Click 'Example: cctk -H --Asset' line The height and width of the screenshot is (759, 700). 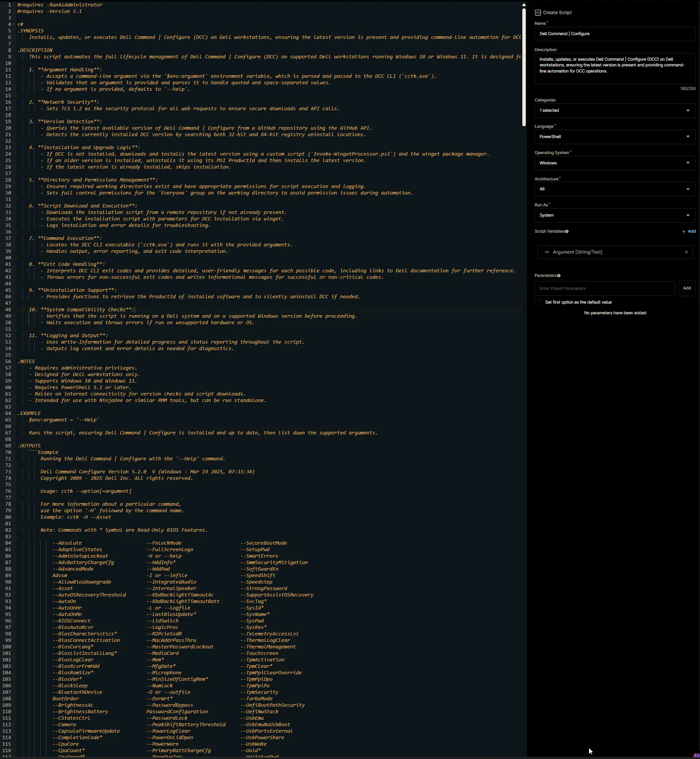(76, 517)
